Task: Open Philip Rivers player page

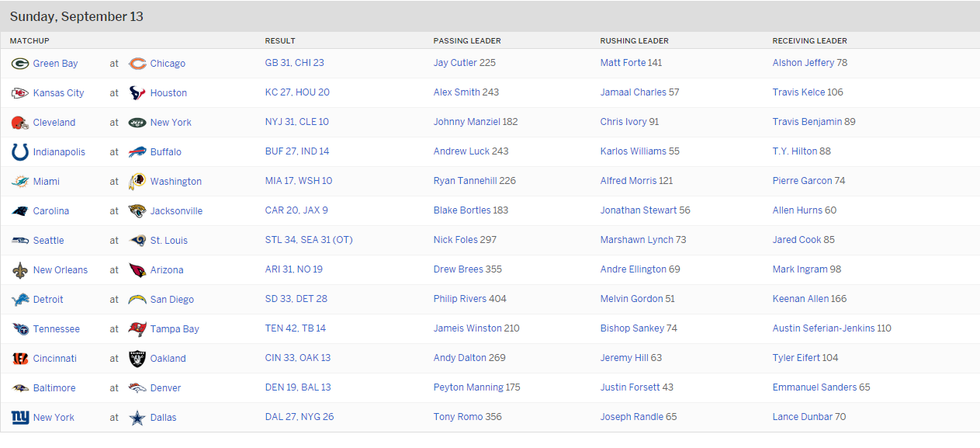Action: (x=460, y=299)
